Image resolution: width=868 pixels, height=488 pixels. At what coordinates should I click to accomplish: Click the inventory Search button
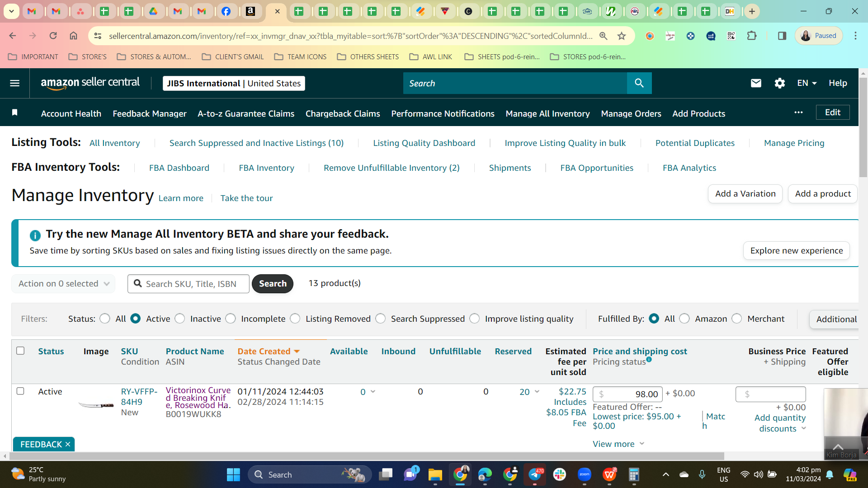point(273,284)
